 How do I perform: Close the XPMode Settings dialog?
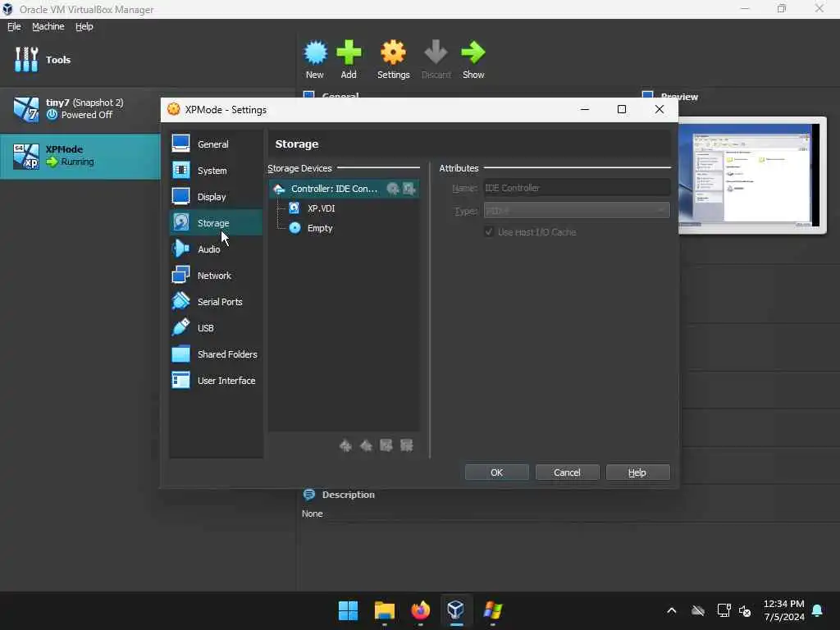[x=660, y=109]
